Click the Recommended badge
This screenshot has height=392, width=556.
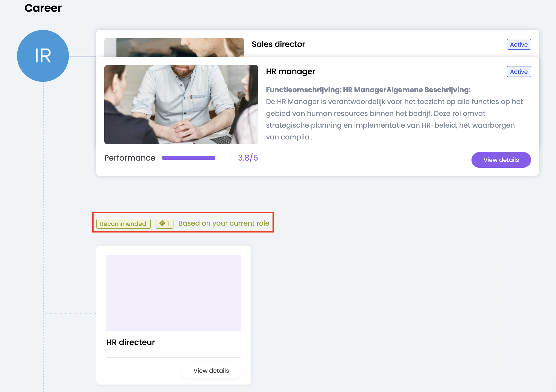point(123,224)
